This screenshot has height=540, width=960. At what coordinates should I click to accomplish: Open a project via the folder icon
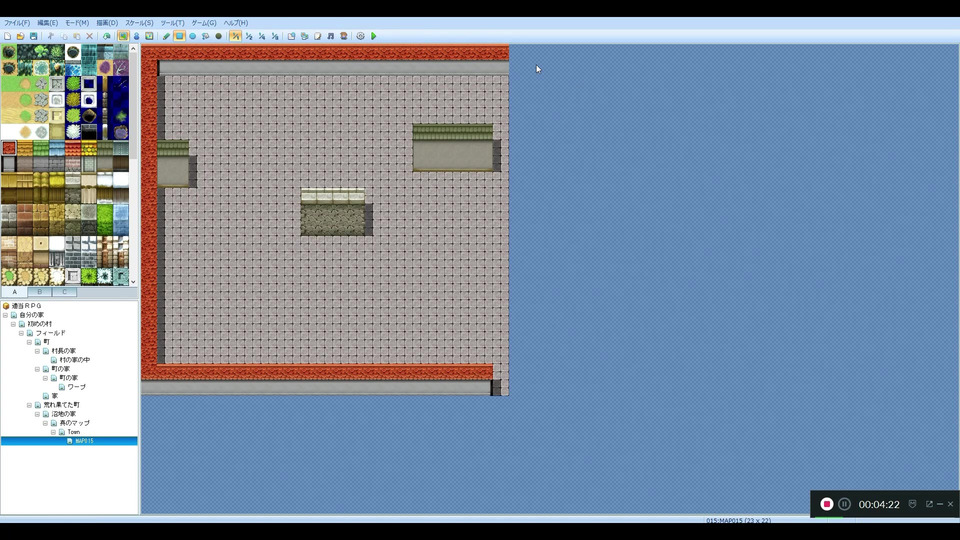[20, 36]
